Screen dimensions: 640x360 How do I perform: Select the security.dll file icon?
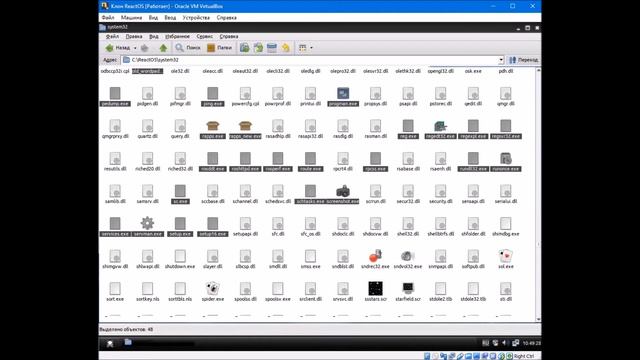click(x=440, y=191)
